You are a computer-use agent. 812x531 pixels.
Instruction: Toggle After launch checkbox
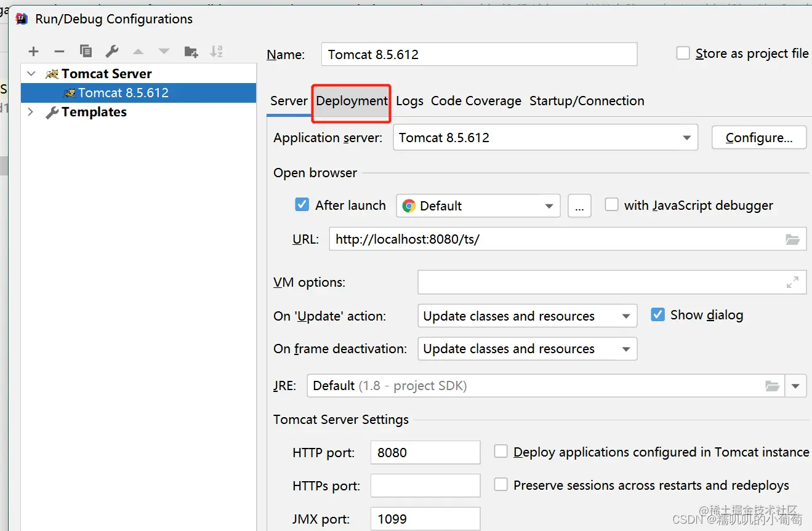tap(302, 205)
